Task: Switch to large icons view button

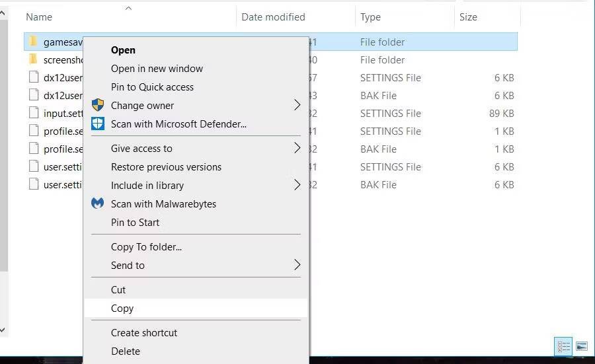Action: click(582, 346)
